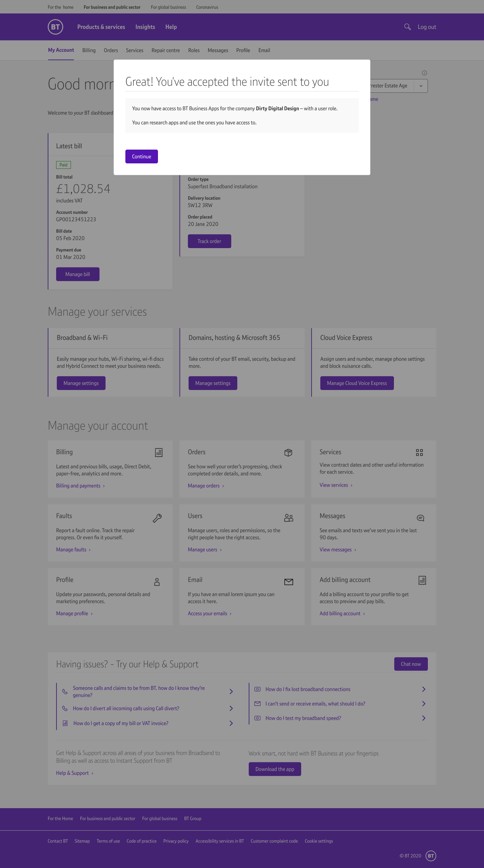Click the BT logo in the header
Viewport: 484px width, 868px height.
[55, 27]
